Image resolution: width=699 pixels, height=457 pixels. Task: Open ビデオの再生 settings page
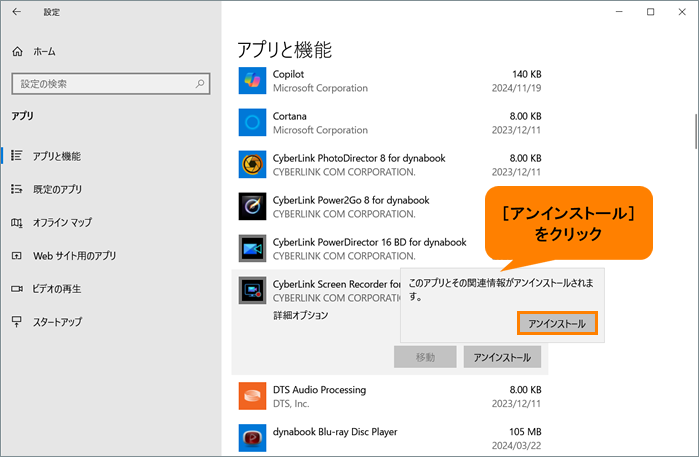click(57, 289)
